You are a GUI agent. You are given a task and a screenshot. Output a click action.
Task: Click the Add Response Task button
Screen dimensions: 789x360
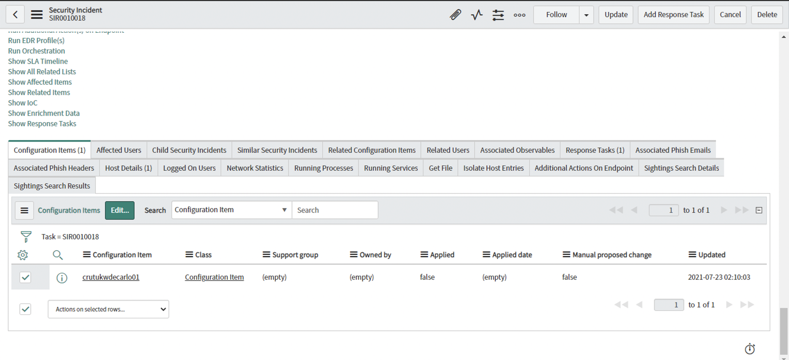coord(674,15)
